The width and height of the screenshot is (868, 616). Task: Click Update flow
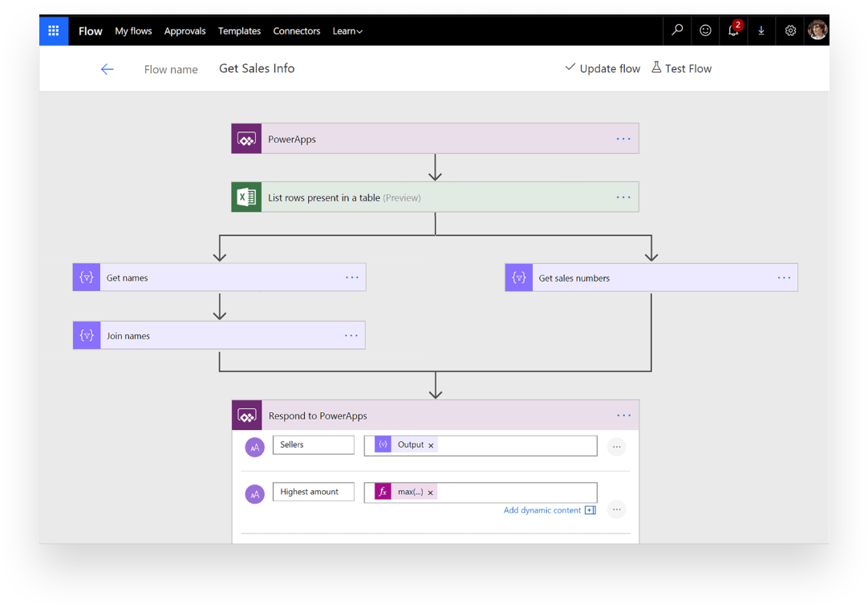(x=602, y=68)
